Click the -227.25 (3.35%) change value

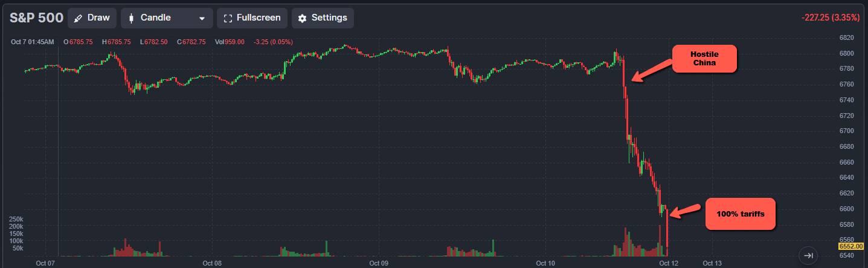pyautogui.click(x=831, y=18)
